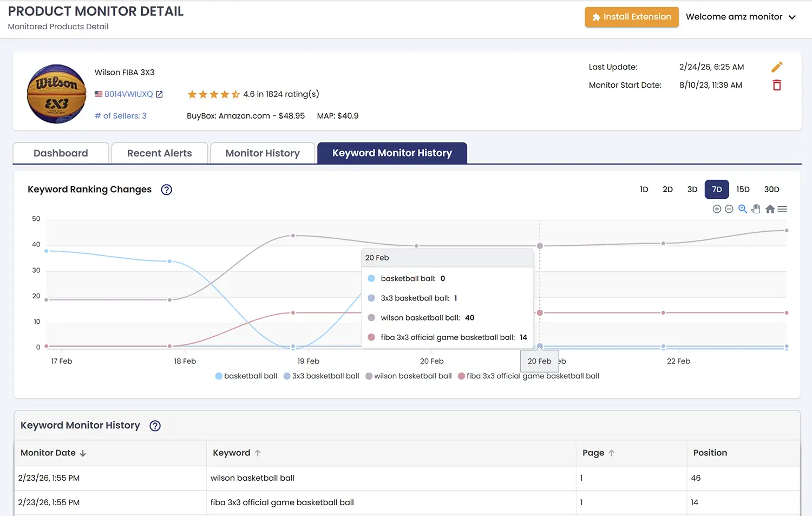
Task: Open the B014VWIUXQ product ASIN link
Action: [x=129, y=94]
